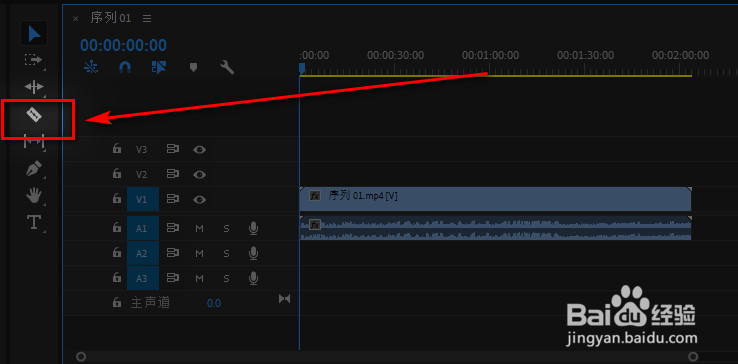Image resolution: width=738 pixels, height=364 pixels.
Task: Open fx badge on video clip
Action: 315,195
